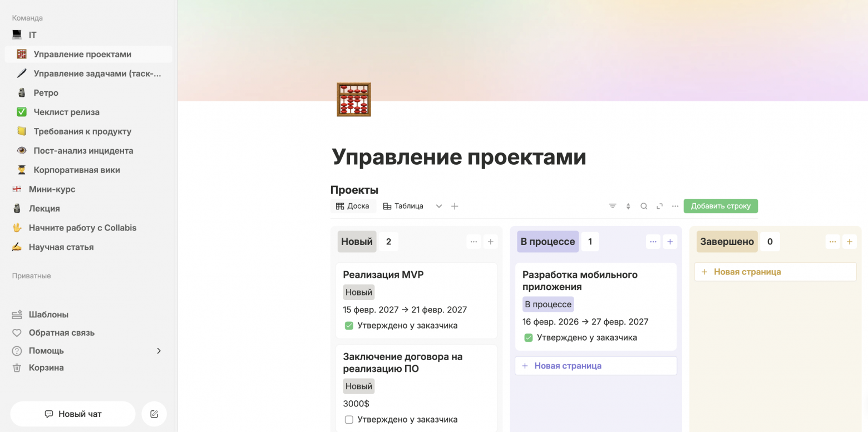This screenshot has height=432, width=868.
Task: Open Научная статья page
Action: [88, 247]
